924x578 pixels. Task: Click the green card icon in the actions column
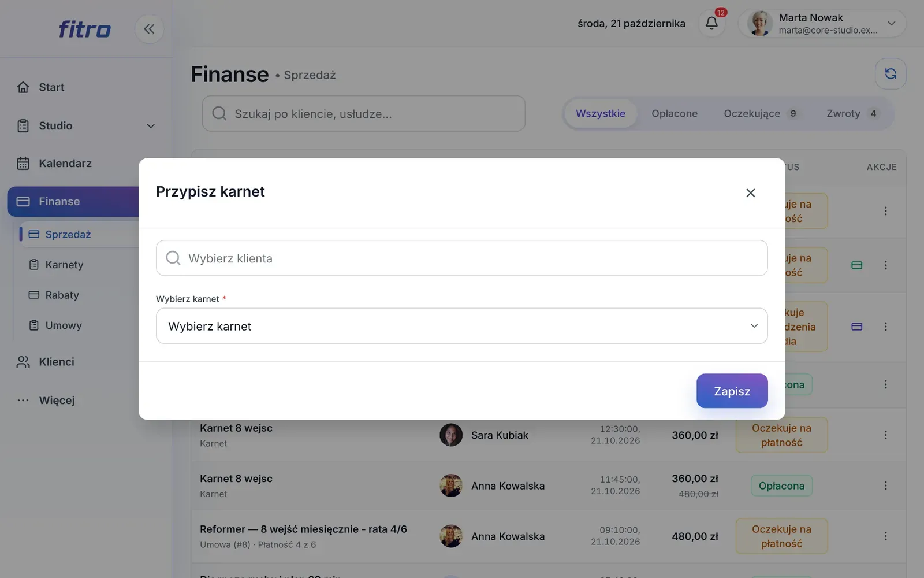coord(857,265)
